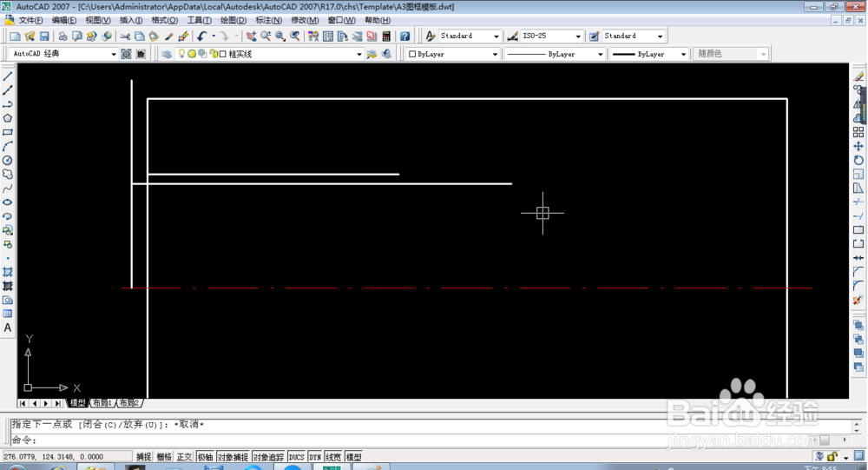
Task: Click the Help question mark icon
Action: pyautogui.click(x=405, y=36)
